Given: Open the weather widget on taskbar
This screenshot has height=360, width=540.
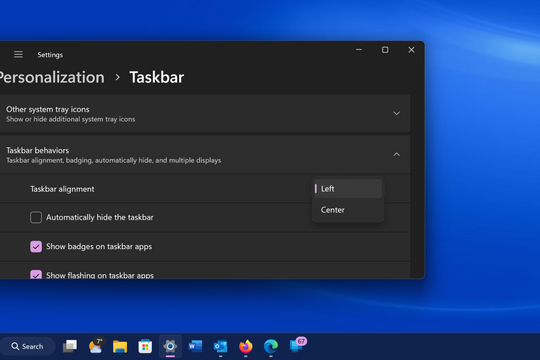Looking at the screenshot, I should 96,346.
